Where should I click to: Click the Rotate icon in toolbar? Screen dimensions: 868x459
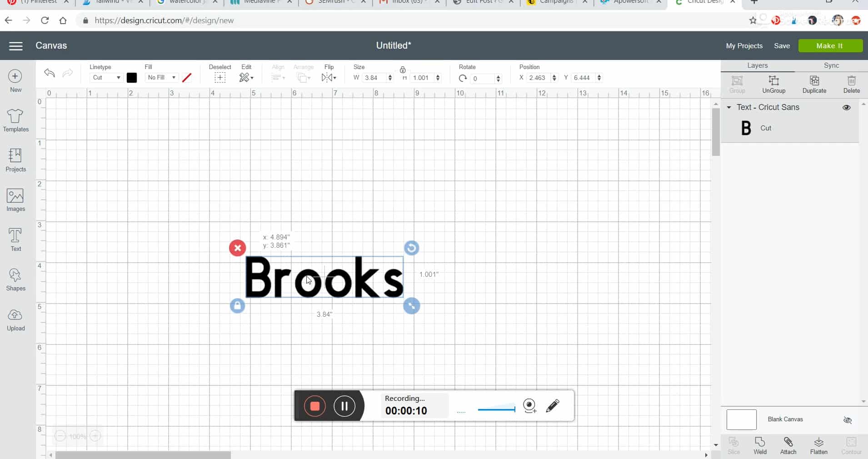463,78
